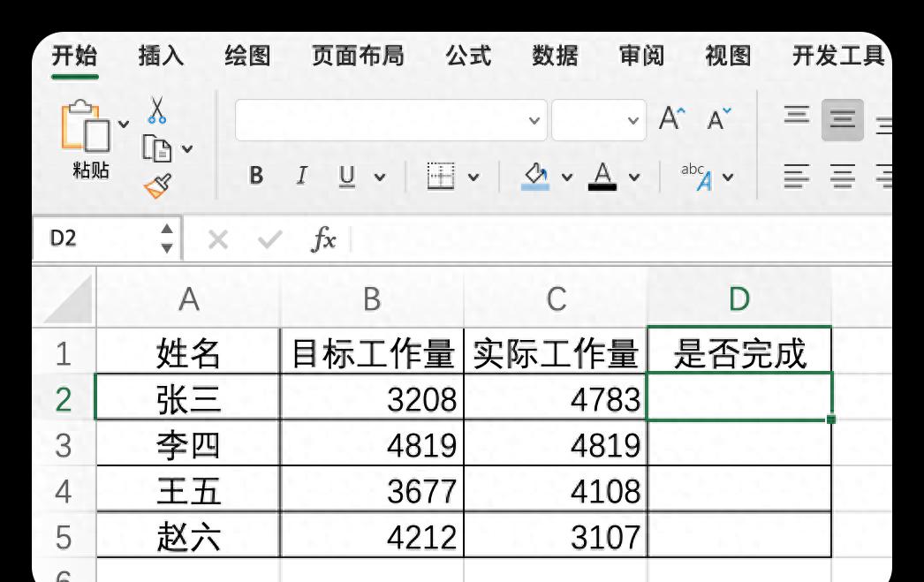Open the font size combo box
924x582 pixels.
pyautogui.click(x=599, y=120)
